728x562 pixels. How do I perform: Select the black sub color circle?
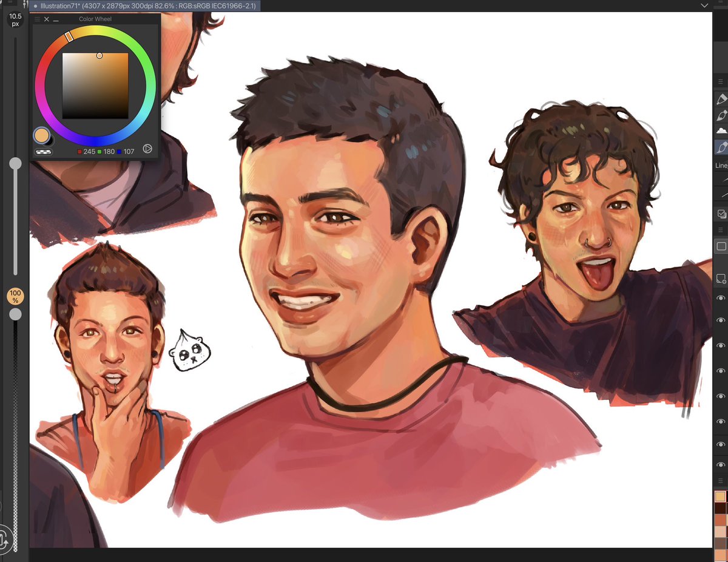pos(50,140)
